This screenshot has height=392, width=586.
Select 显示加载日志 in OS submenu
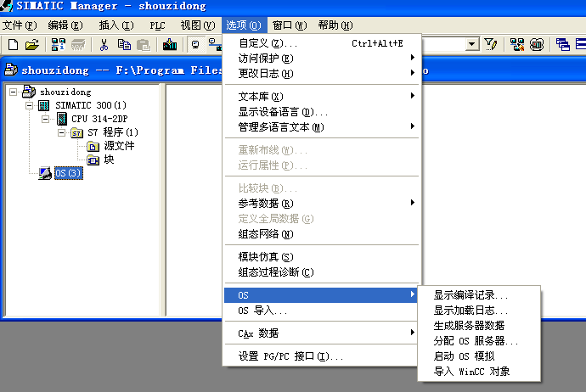(x=479, y=311)
